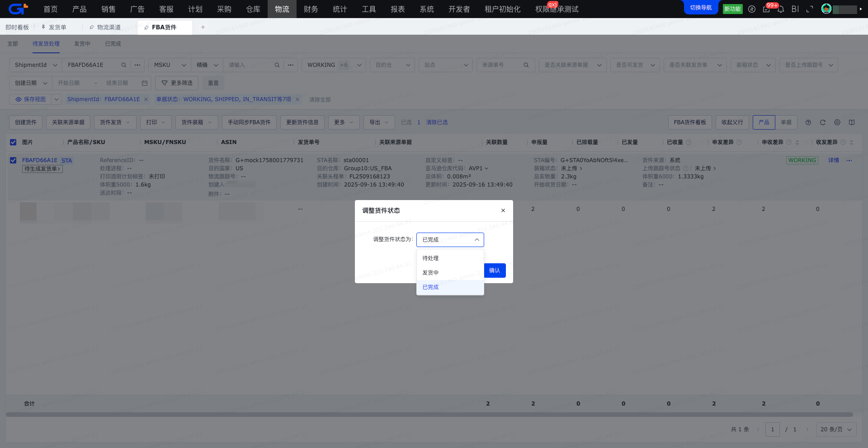
Task: Click the book icon at toolbar right end
Action: coord(852,122)
